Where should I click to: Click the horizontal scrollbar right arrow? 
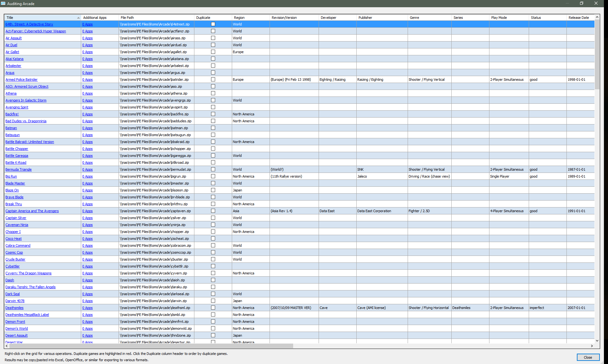pyautogui.click(x=592, y=346)
